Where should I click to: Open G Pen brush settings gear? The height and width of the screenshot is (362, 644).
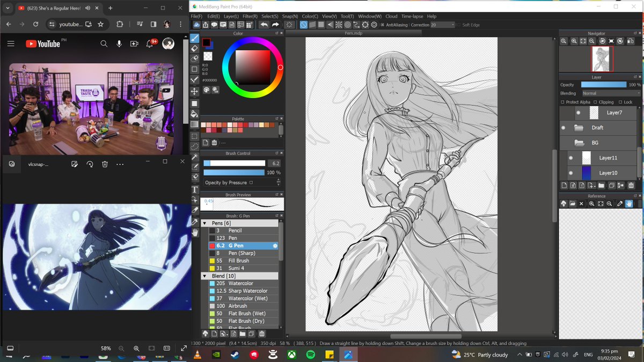point(275,246)
